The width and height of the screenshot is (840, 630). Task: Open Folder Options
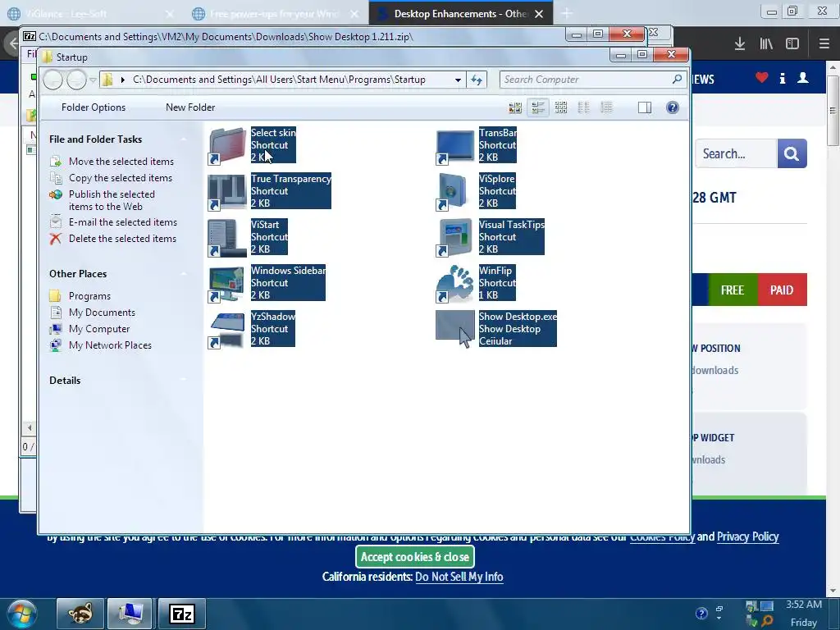click(x=94, y=107)
